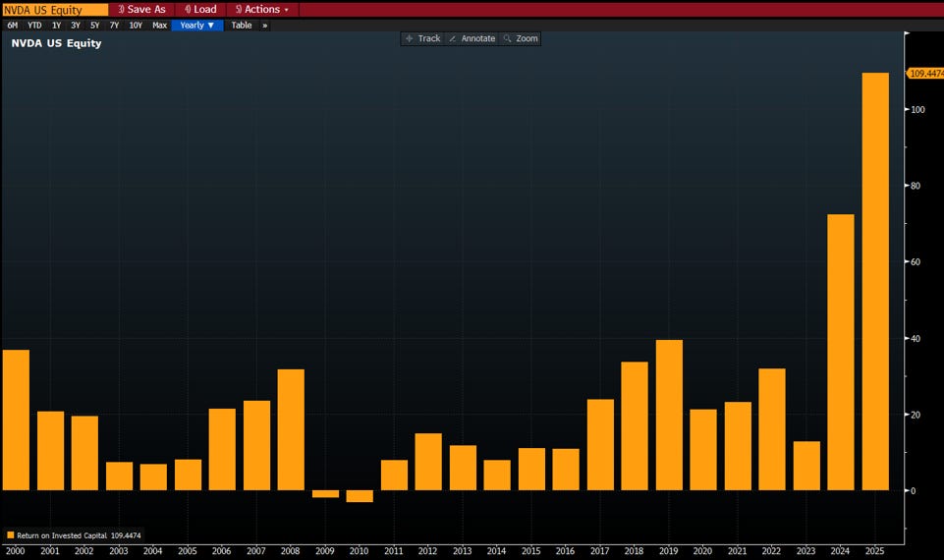944x560 pixels.
Task: Open the Yearly periodicity dropdown
Action: pyautogui.click(x=197, y=26)
